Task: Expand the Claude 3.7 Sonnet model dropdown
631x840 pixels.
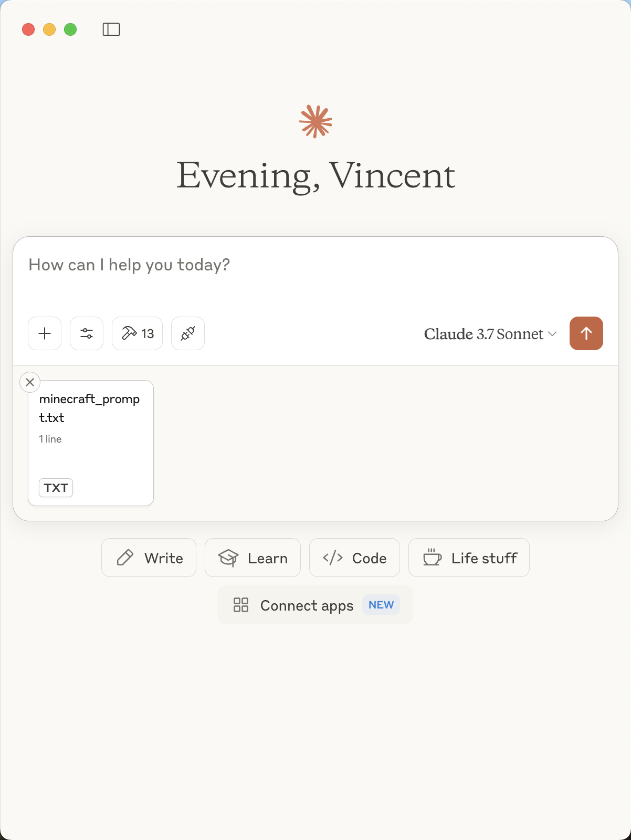Action: coord(490,334)
